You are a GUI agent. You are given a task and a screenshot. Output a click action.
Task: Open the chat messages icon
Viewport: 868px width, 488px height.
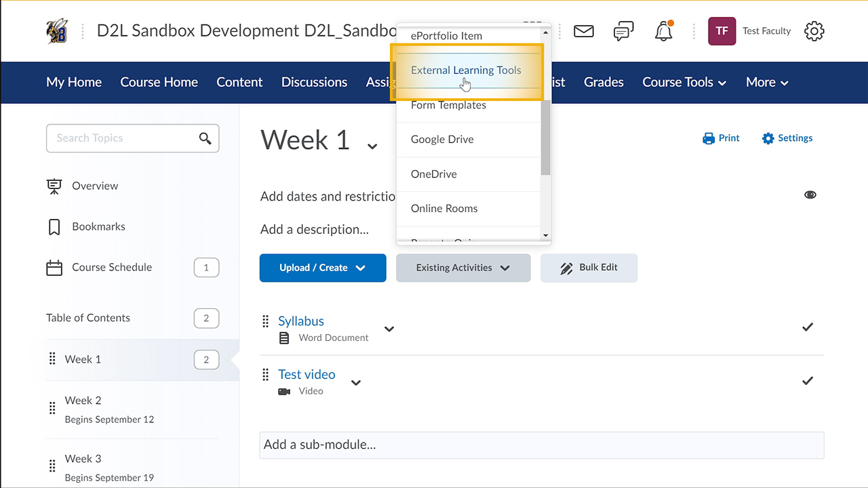point(623,31)
